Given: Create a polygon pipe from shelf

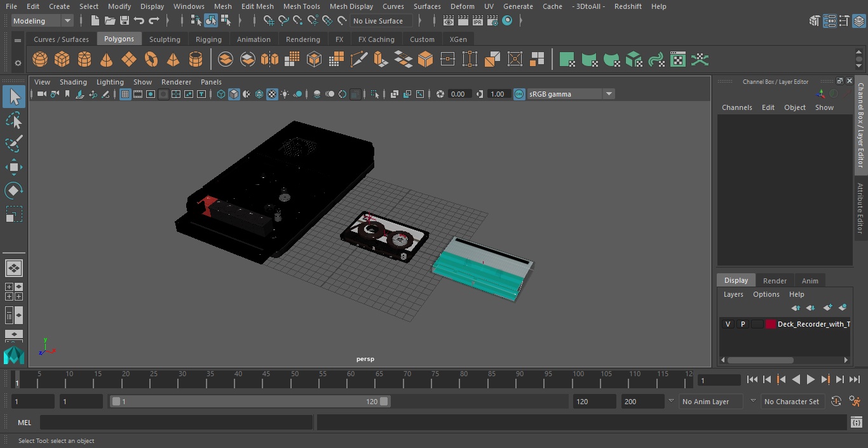Looking at the screenshot, I should point(196,60).
